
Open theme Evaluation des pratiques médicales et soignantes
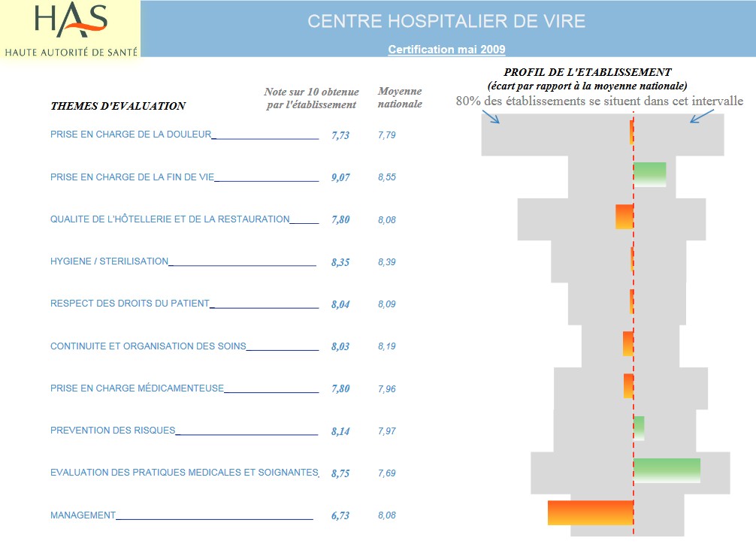(x=184, y=473)
